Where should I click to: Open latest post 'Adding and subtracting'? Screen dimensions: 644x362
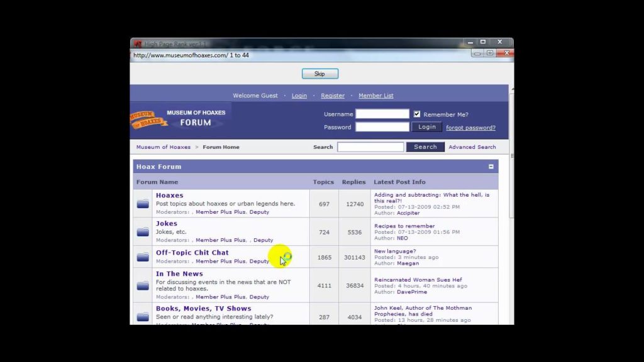click(431, 198)
